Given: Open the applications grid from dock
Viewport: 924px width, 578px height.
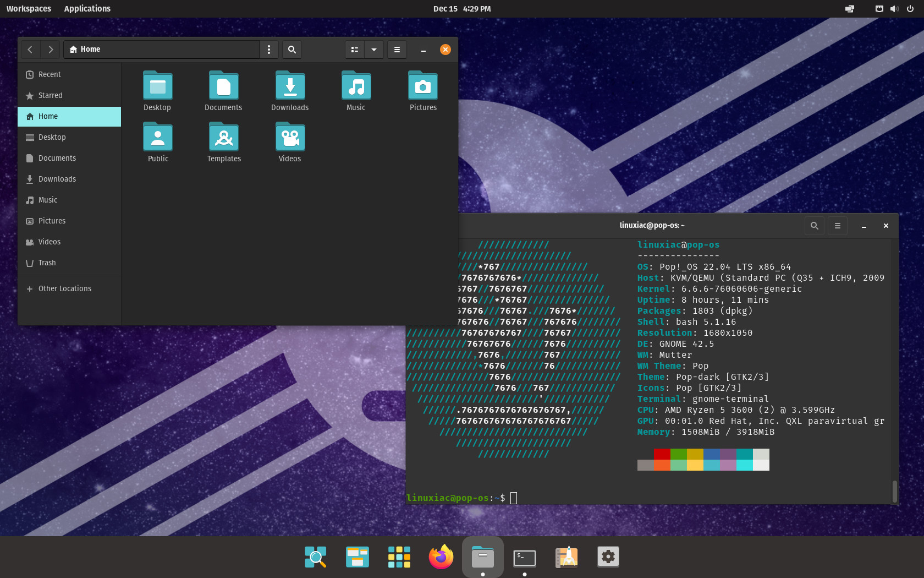Looking at the screenshot, I should (399, 557).
